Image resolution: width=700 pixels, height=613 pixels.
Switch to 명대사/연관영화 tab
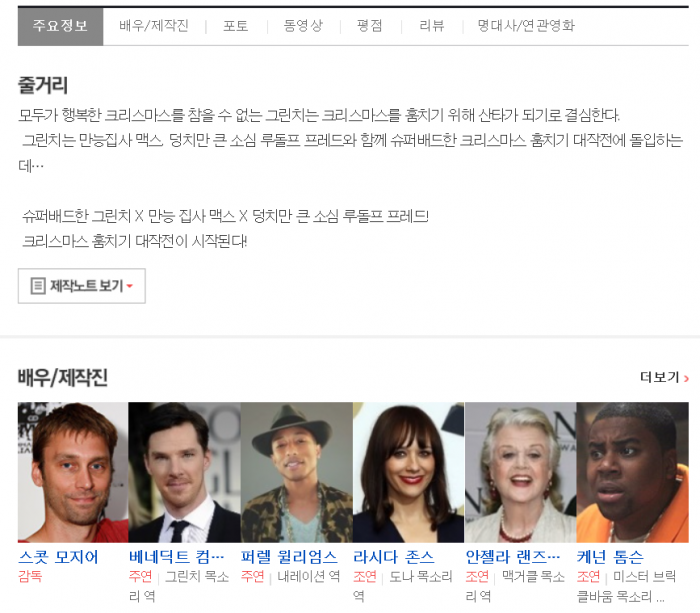(526, 26)
